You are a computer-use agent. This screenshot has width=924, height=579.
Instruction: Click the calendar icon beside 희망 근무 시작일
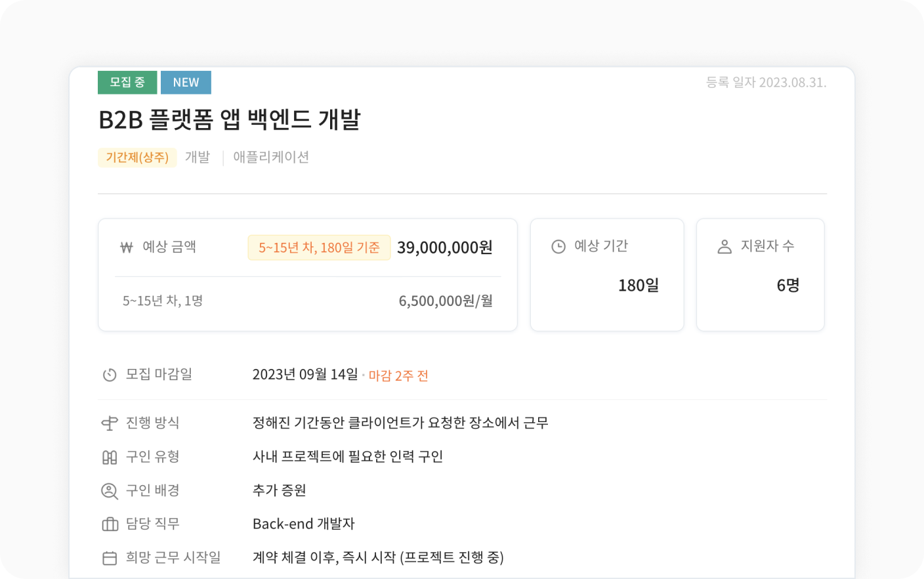point(110,558)
